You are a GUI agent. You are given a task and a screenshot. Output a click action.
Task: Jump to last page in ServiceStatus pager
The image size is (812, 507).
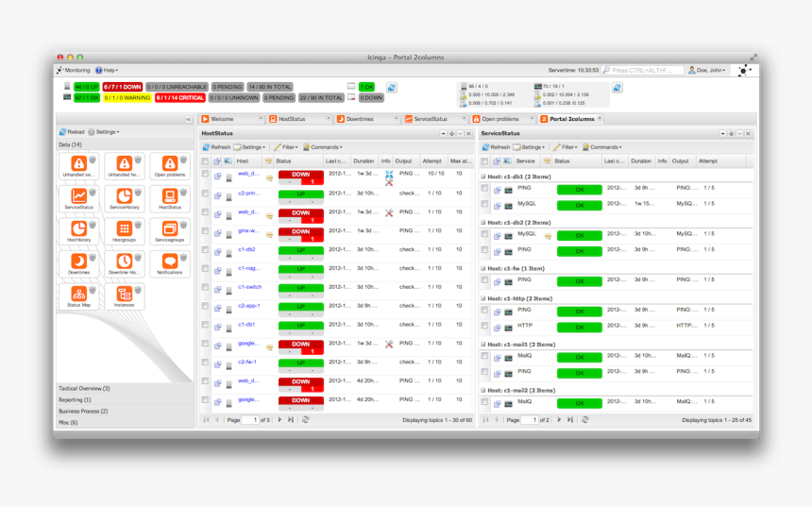(x=569, y=420)
